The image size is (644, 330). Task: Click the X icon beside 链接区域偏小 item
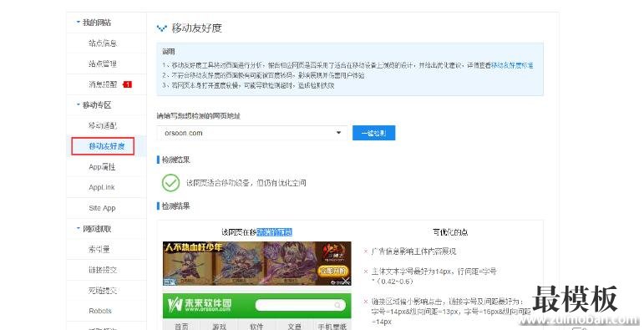tap(366, 302)
